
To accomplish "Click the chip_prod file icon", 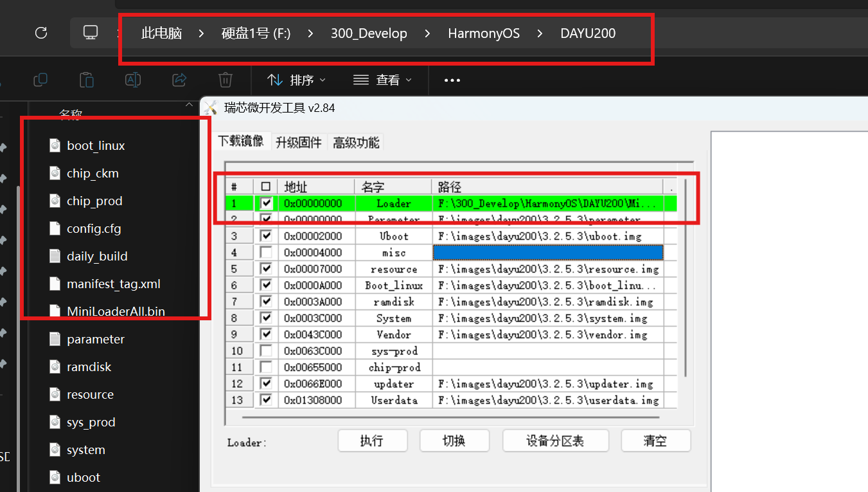I will coord(55,201).
